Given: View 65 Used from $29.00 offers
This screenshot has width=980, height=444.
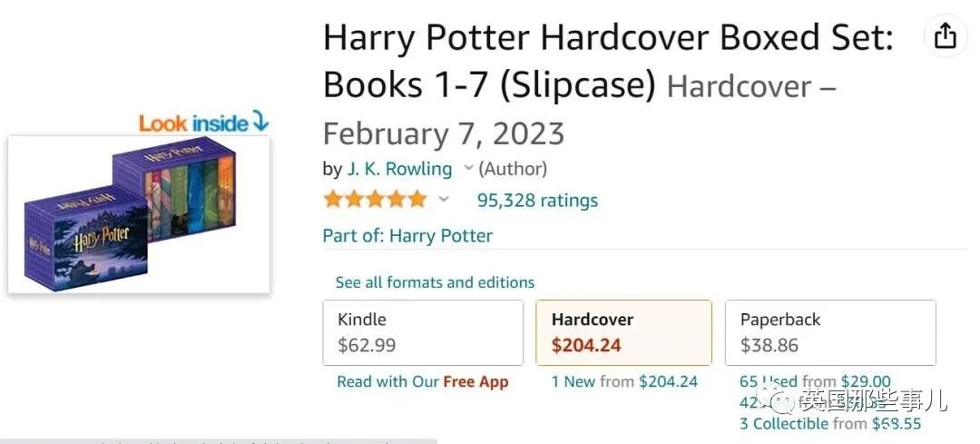Looking at the screenshot, I should click(816, 381).
